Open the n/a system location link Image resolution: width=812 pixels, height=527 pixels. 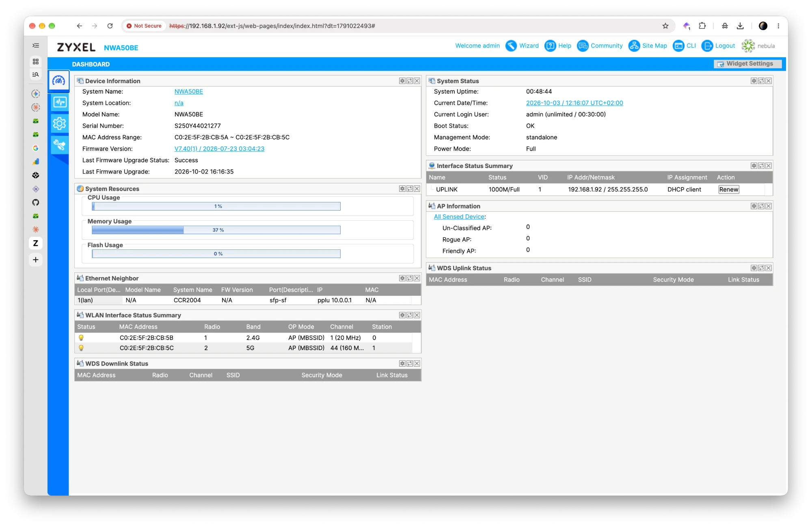click(x=179, y=103)
